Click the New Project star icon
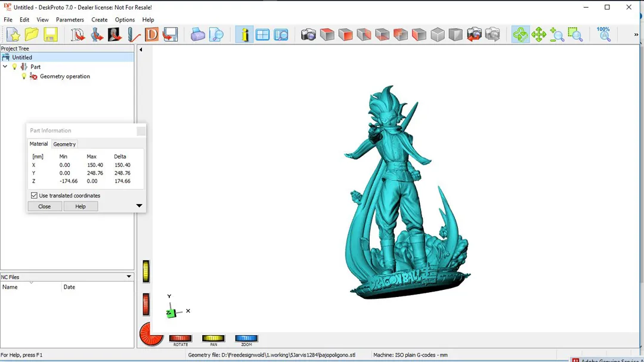This screenshot has width=644, height=362. (13, 35)
